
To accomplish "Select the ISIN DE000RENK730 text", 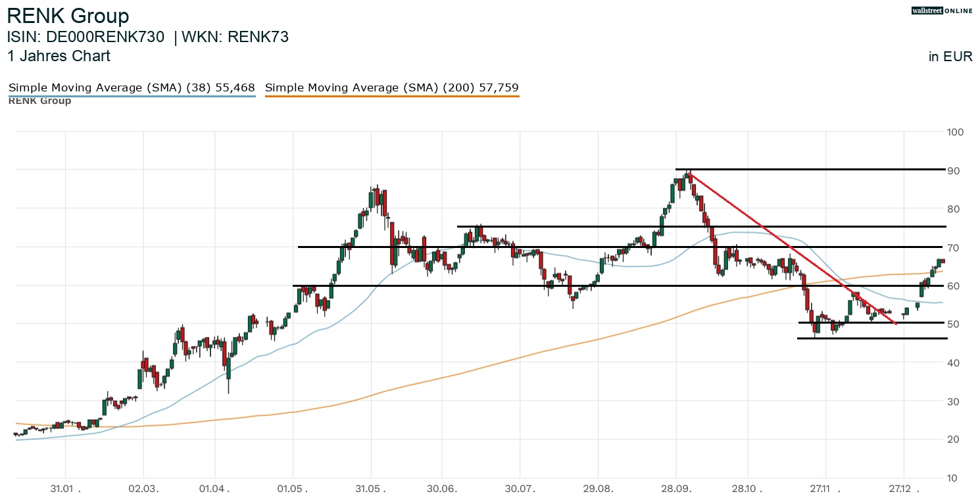I will pyautogui.click(x=86, y=37).
